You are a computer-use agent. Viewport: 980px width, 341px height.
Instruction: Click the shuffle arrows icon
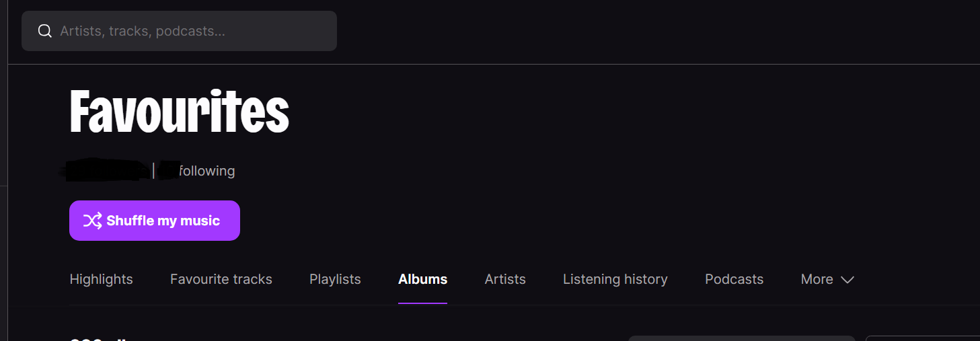[92, 221]
